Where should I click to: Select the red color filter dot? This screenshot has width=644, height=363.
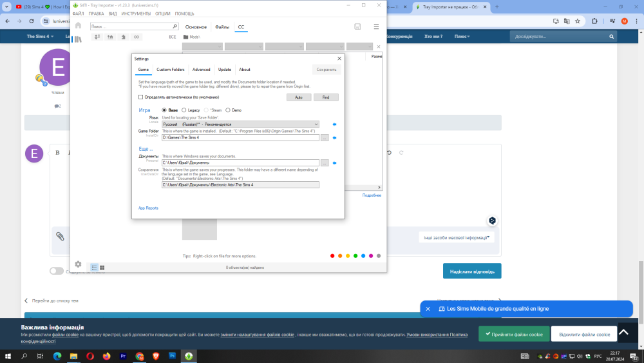click(332, 256)
